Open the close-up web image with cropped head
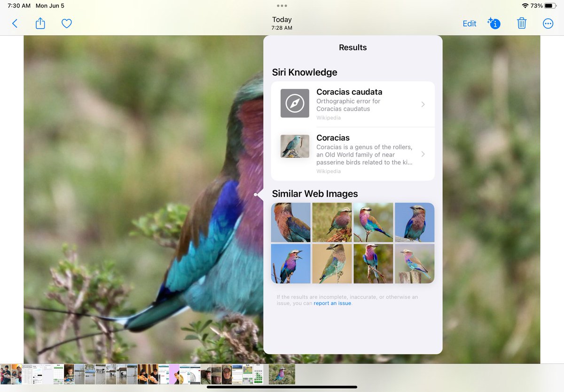The image size is (564, 392). 291,222
